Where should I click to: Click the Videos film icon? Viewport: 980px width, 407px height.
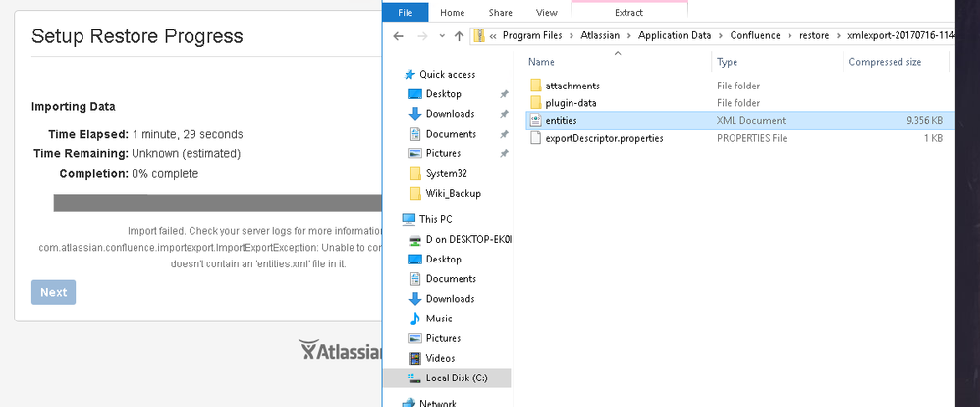[415, 358]
